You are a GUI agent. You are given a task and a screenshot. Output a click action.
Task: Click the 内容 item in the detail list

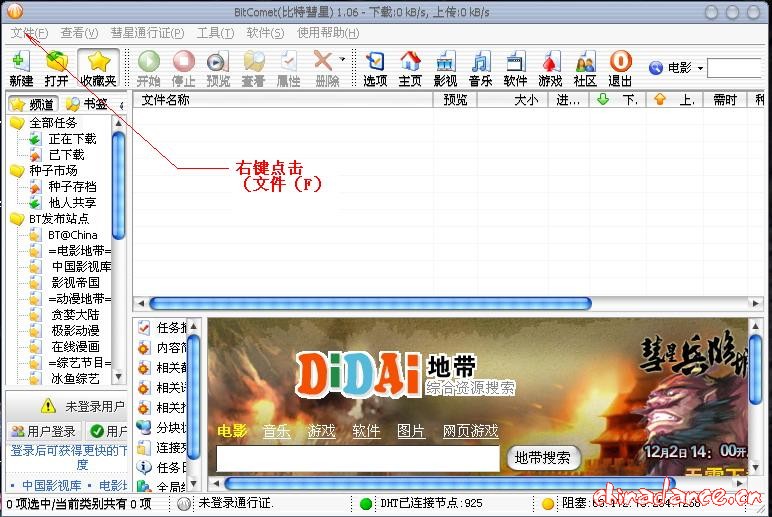[161, 348]
